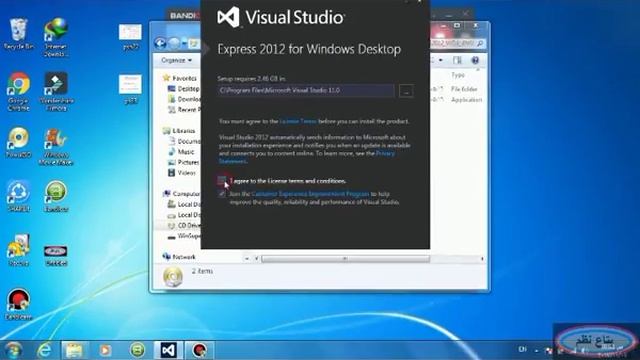Viewport: 640px width, 360px height.
Task: Open Google Chrome desktop icon
Action: click(18, 92)
